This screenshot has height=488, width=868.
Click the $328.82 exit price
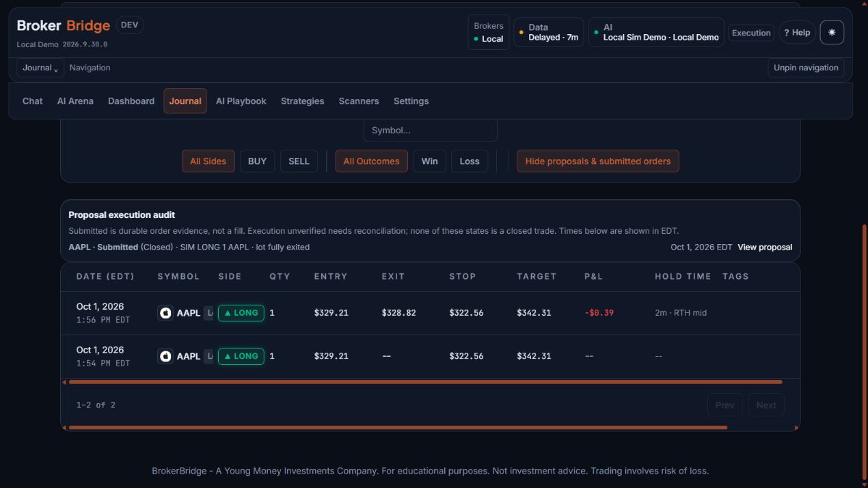(398, 313)
